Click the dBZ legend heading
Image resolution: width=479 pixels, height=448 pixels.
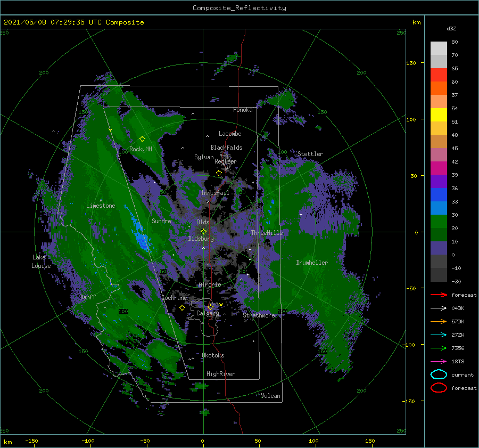click(x=451, y=28)
